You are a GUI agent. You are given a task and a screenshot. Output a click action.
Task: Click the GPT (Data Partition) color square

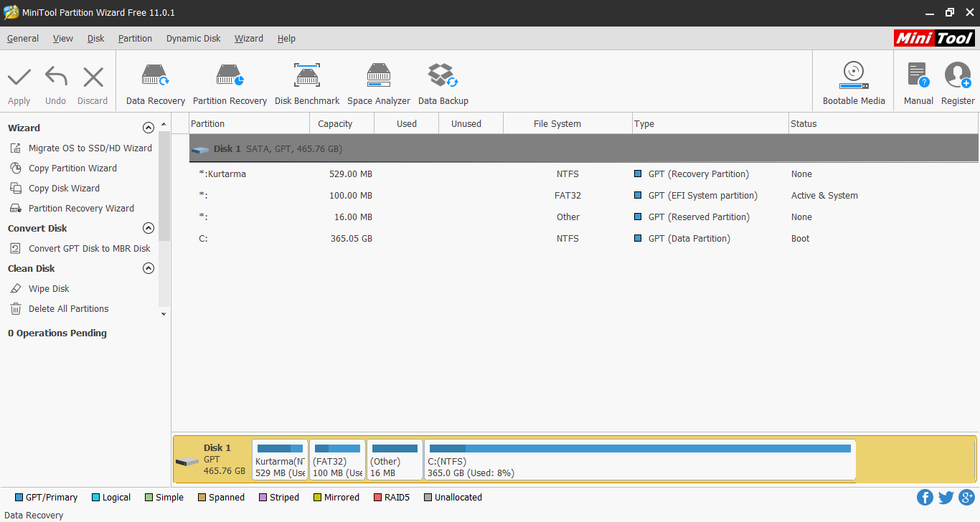click(x=638, y=239)
